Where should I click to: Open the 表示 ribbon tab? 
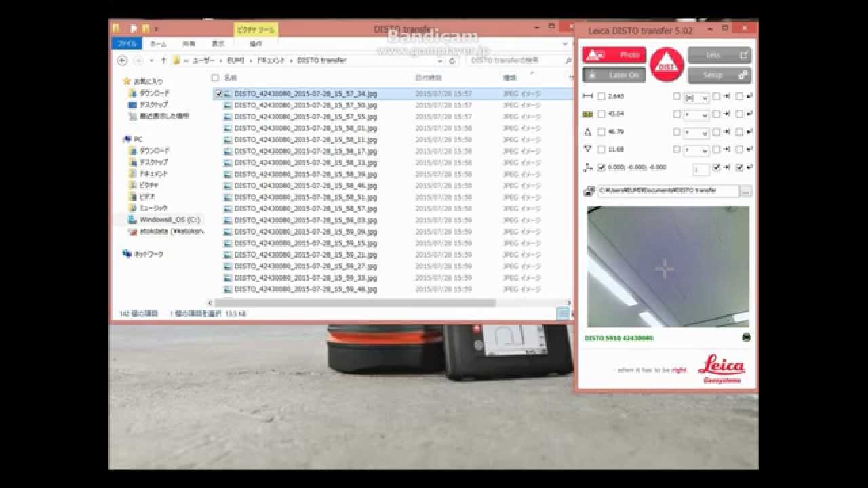click(x=218, y=43)
